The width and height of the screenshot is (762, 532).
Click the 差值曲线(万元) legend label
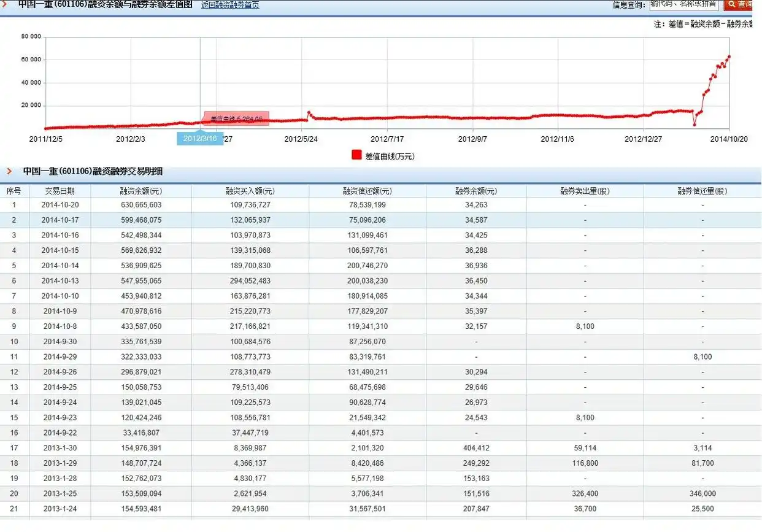(390, 156)
